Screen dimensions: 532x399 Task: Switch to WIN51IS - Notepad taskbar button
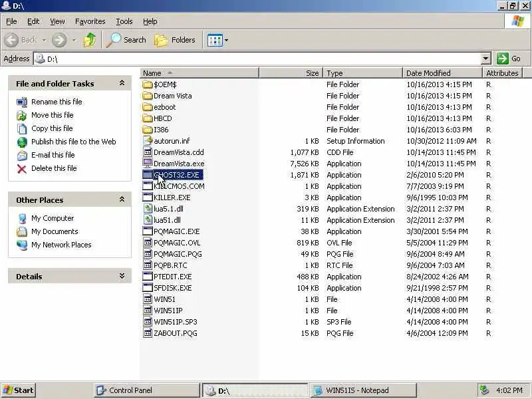click(363, 390)
